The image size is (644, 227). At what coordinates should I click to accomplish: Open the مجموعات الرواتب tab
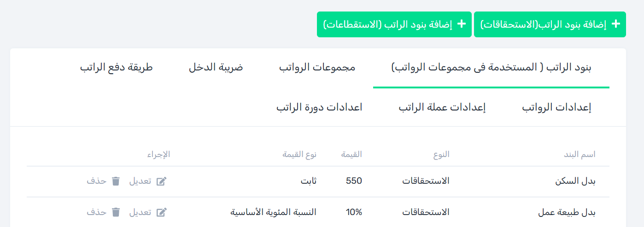pos(317,68)
